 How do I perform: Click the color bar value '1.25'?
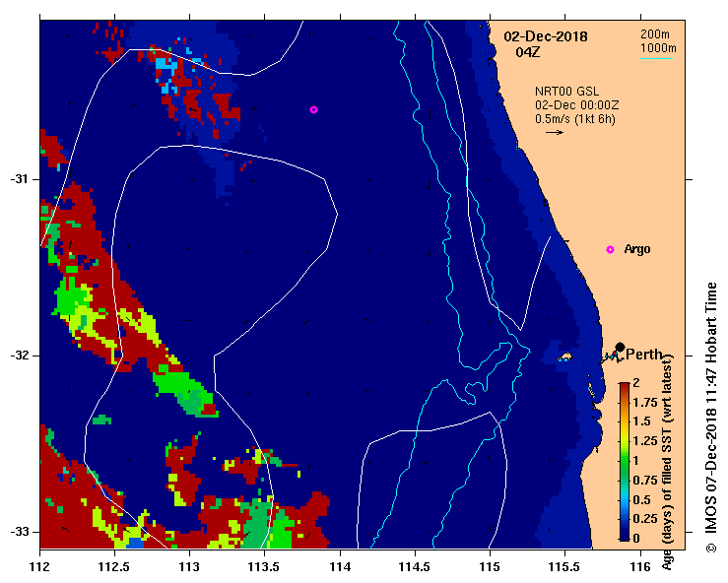tap(645, 441)
